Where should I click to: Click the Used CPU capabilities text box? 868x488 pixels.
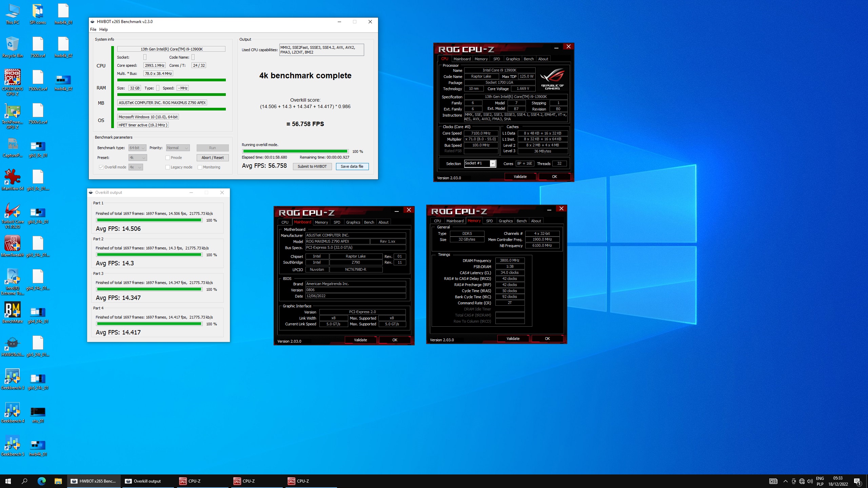(321, 50)
